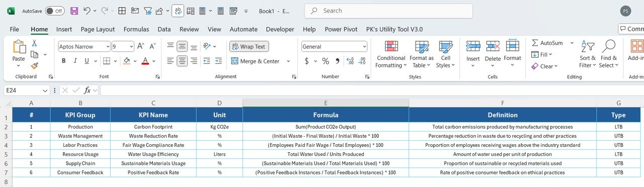This screenshot has height=187, width=644.
Task: Switch to the Formulas tab
Action: coord(136,29)
